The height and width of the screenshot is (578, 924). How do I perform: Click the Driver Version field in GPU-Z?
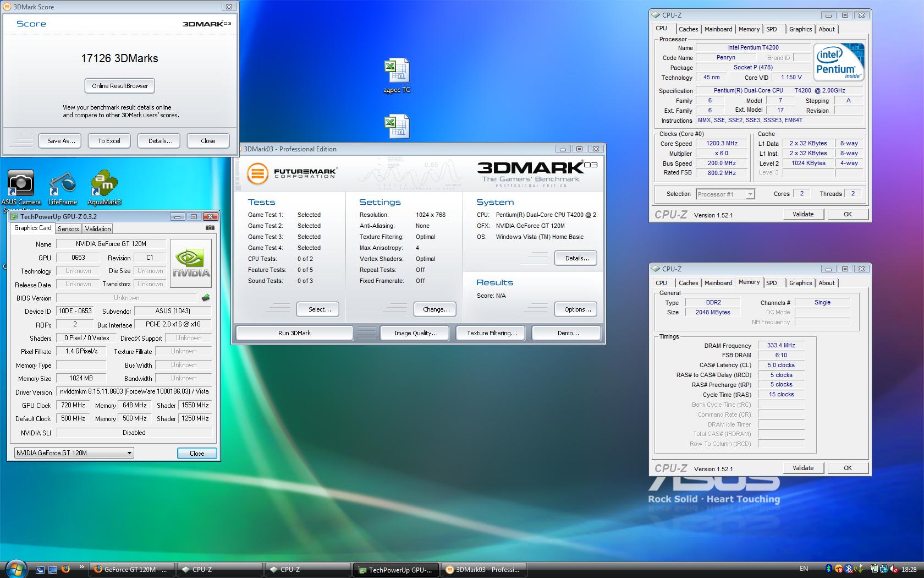tap(134, 391)
